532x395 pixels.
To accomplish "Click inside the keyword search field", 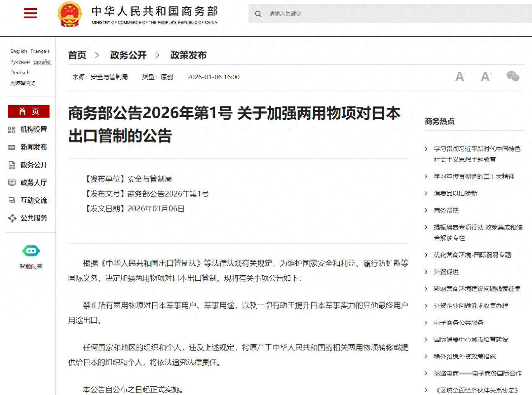I will pos(390,14).
